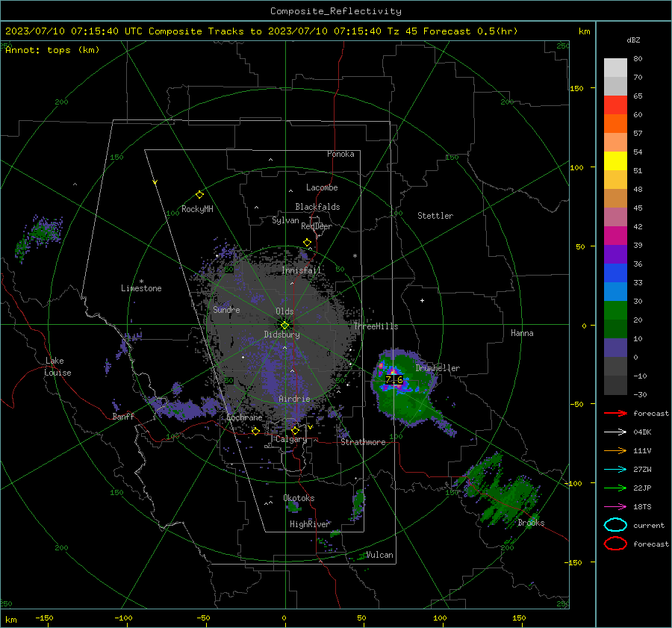Pick the dark green 10-20 dBZ swatch
The width and height of the screenshot is (672, 628).
click(x=615, y=329)
